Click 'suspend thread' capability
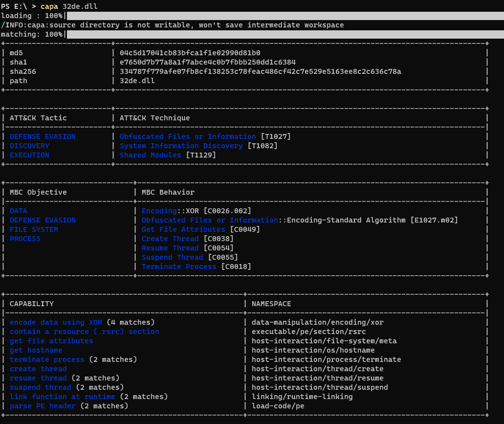504x424 pixels. (x=41, y=388)
